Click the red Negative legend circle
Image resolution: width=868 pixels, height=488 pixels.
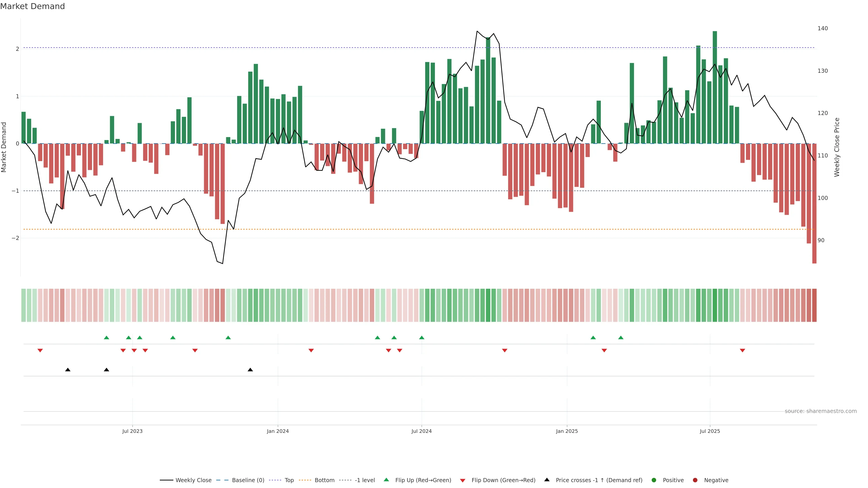pyautogui.click(x=695, y=480)
